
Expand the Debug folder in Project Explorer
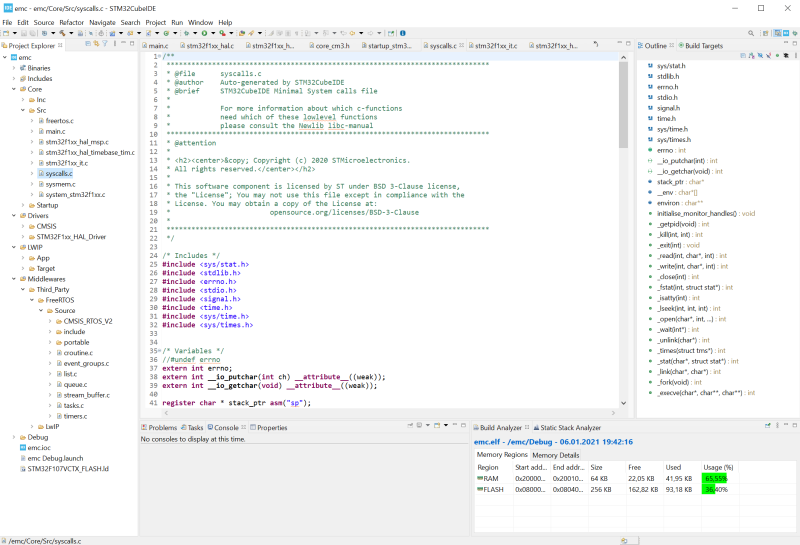coord(14,437)
